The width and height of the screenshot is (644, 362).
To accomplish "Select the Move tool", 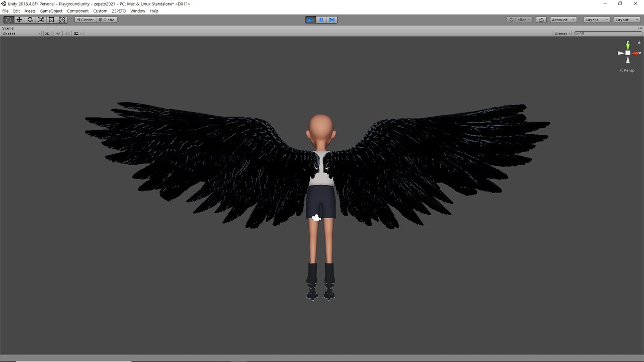I will pos(19,20).
